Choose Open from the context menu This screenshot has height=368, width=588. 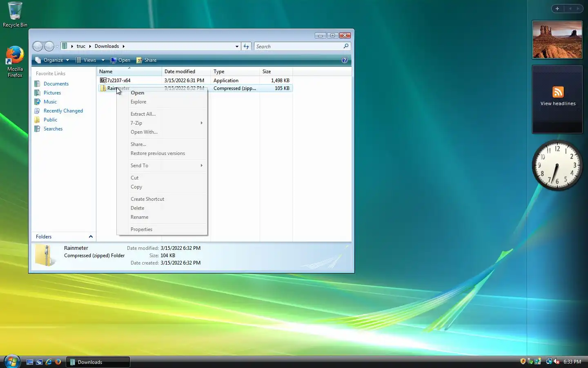[162, 93]
